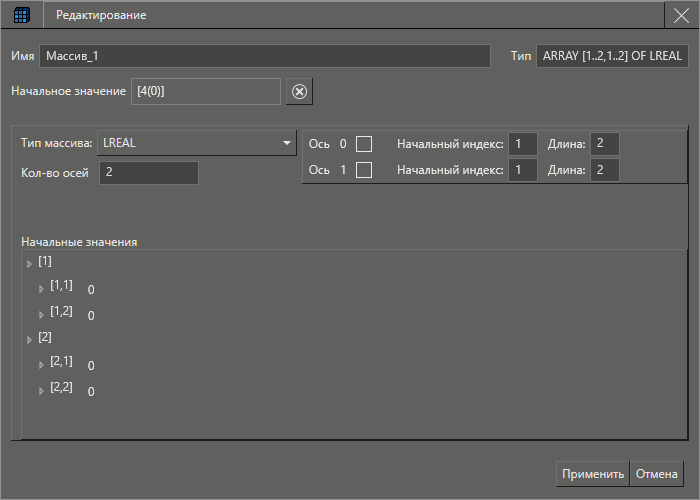Expand the [1] tree node
The image size is (700, 500).
pyautogui.click(x=29, y=264)
